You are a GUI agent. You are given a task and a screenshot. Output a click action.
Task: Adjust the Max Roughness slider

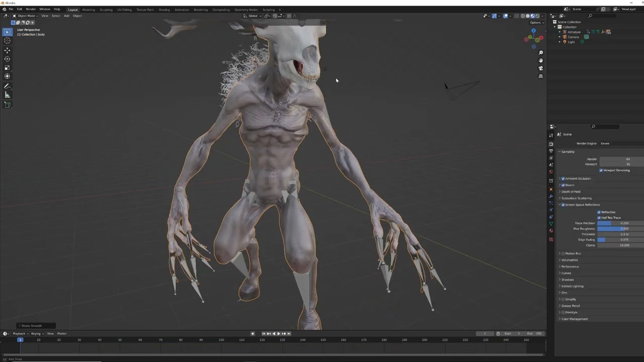(x=620, y=229)
